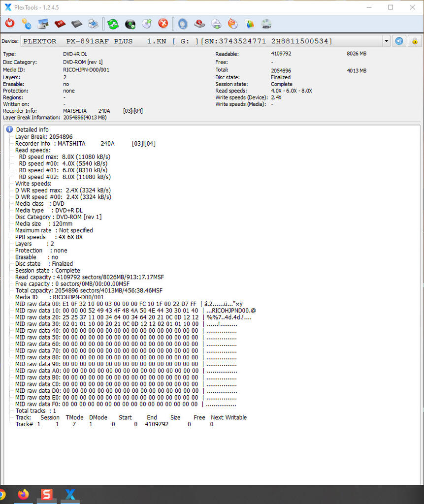Select the Session state : Complete tree row

pyautogui.click(x=48, y=270)
